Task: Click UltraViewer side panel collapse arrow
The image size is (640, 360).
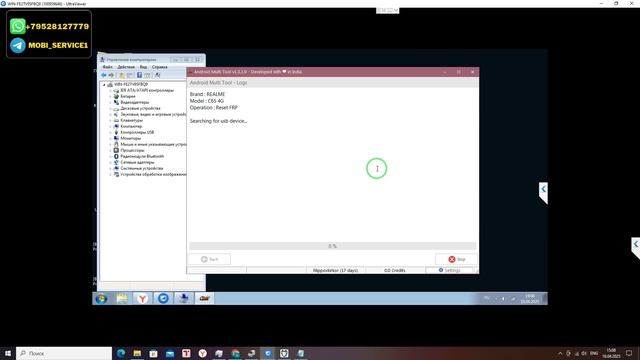Action: (543, 189)
